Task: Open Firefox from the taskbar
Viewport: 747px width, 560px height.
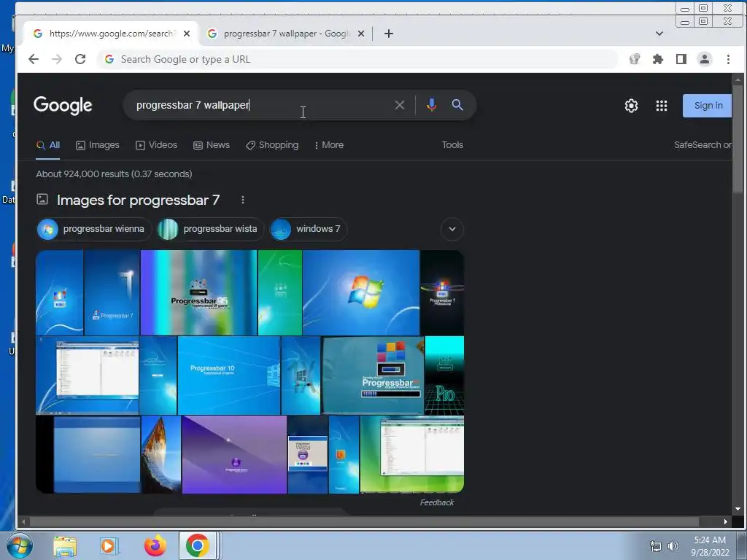Action: [x=155, y=545]
